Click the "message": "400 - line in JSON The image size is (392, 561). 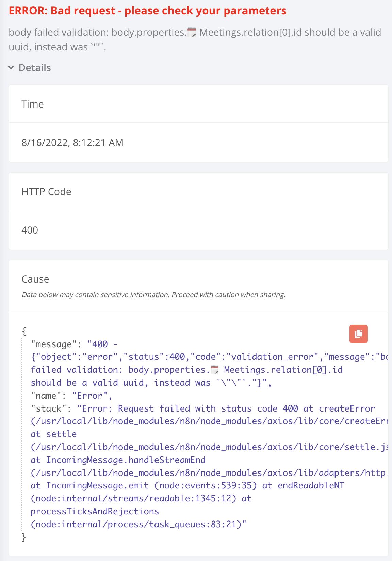click(74, 344)
